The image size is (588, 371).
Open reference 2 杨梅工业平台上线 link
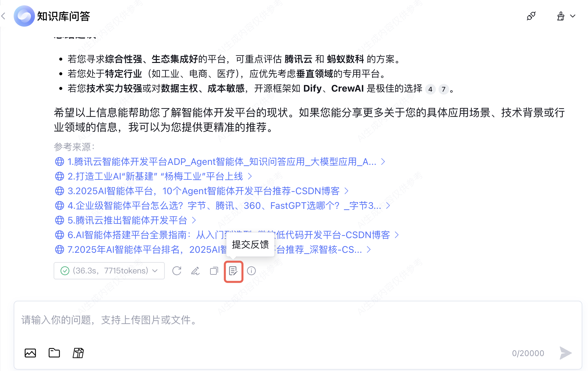(153, 177)
